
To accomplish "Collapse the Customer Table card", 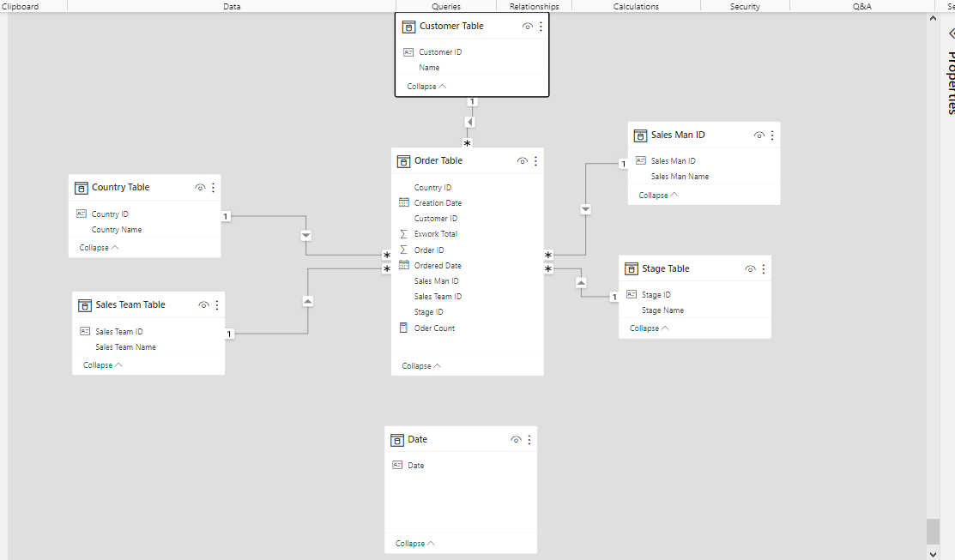I will click(426, 87).
